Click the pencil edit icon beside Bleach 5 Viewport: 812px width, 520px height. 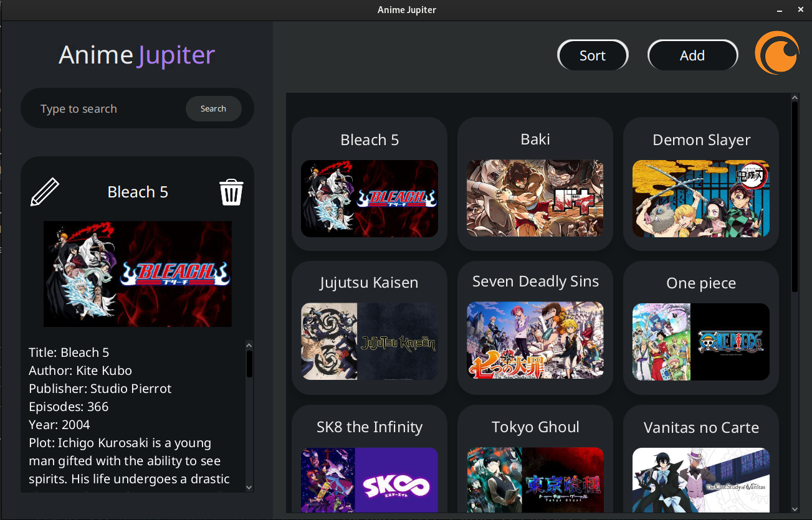45,192
